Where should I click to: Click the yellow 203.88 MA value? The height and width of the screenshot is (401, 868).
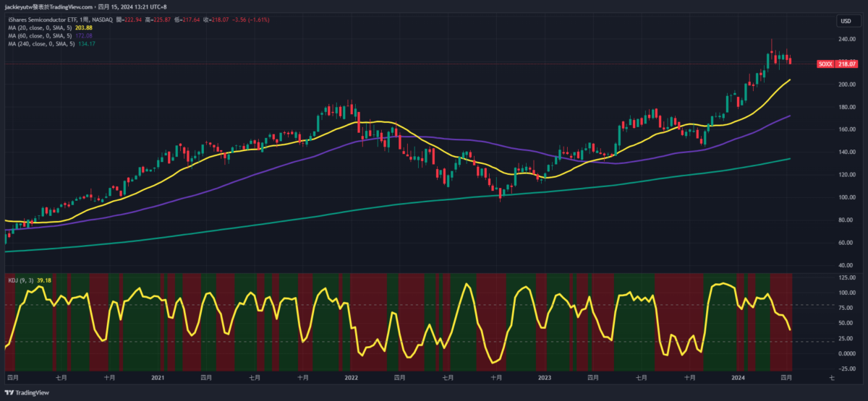85,28
